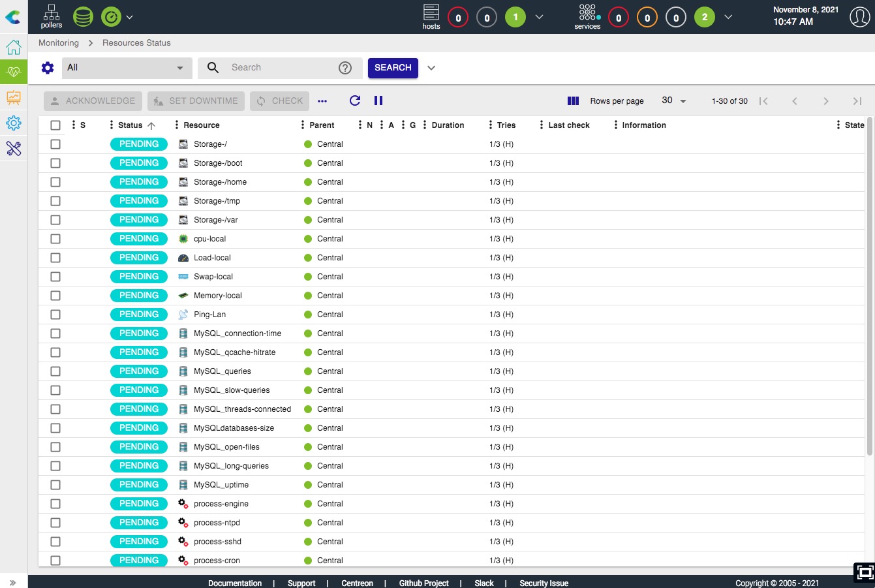Open Monitoring heartbeat icon in sidebar
The width and height of the screenshot is (875, 588).
[x=14, y=72]
